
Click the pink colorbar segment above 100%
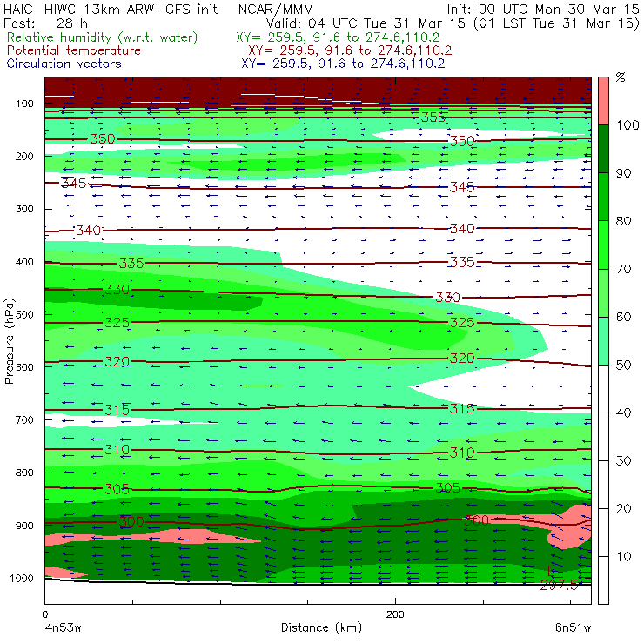603,101
